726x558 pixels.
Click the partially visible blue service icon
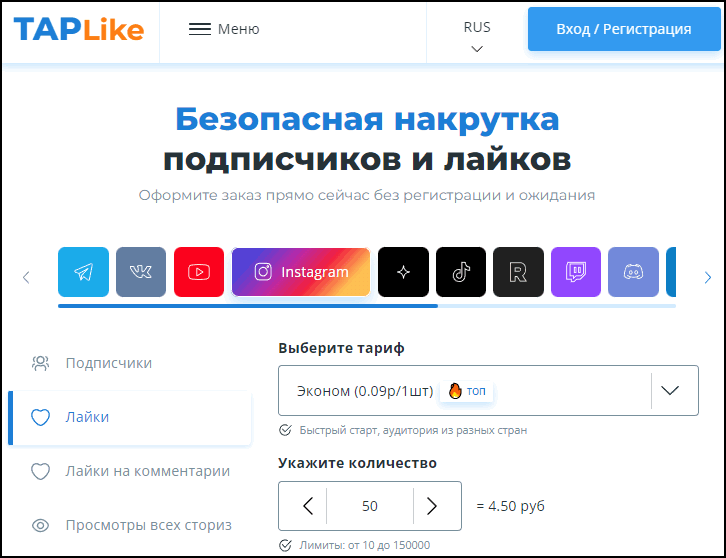(671, 272)
